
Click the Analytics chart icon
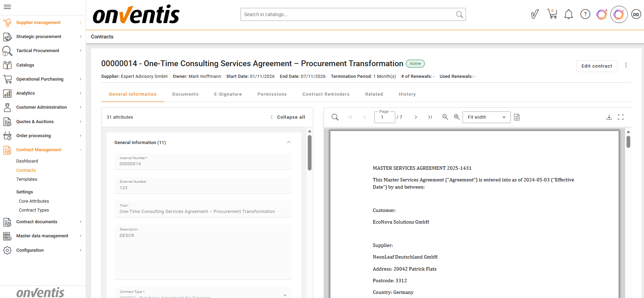(7, 93)
